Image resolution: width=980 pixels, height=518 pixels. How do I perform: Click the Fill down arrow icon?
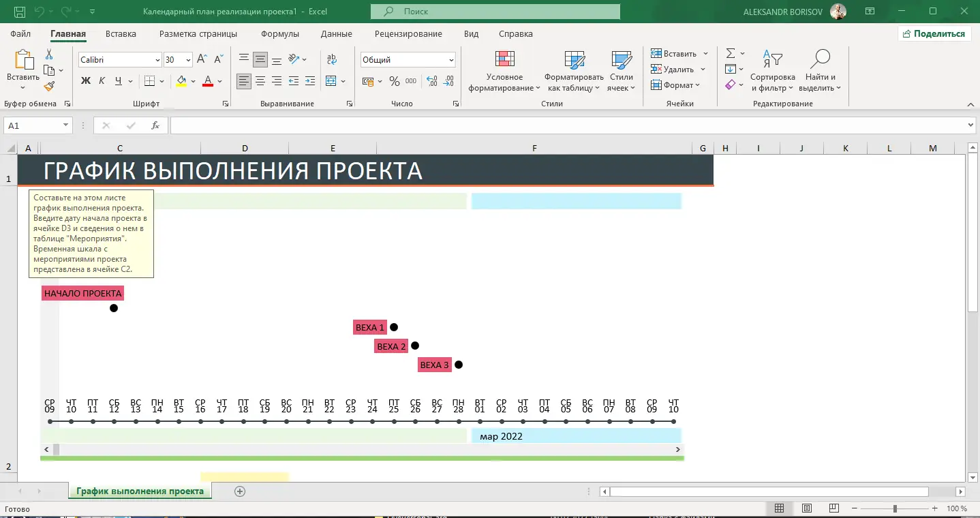click(x=731, y=69)
